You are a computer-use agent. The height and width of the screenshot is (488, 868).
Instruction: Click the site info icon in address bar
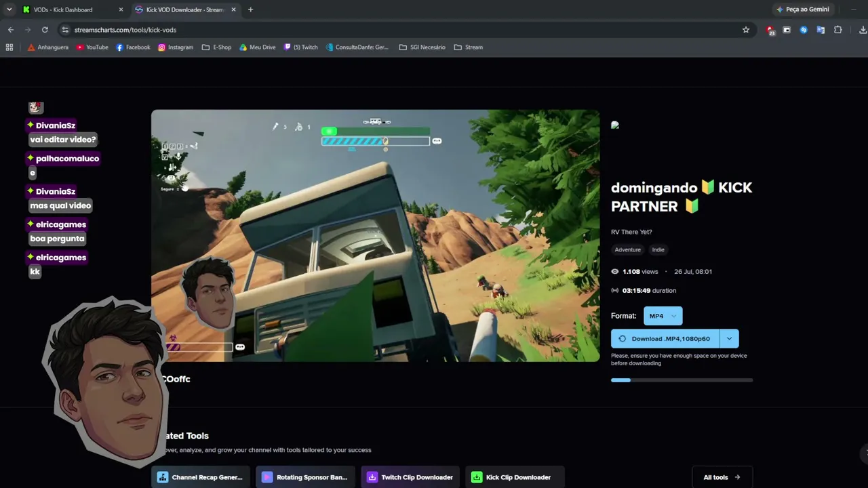point(65,30)
